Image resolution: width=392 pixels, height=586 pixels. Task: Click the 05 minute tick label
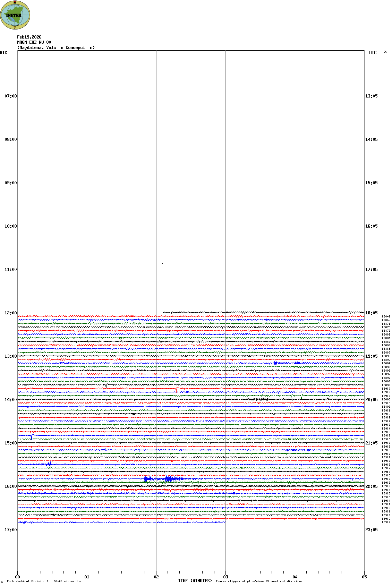[364, 577]
